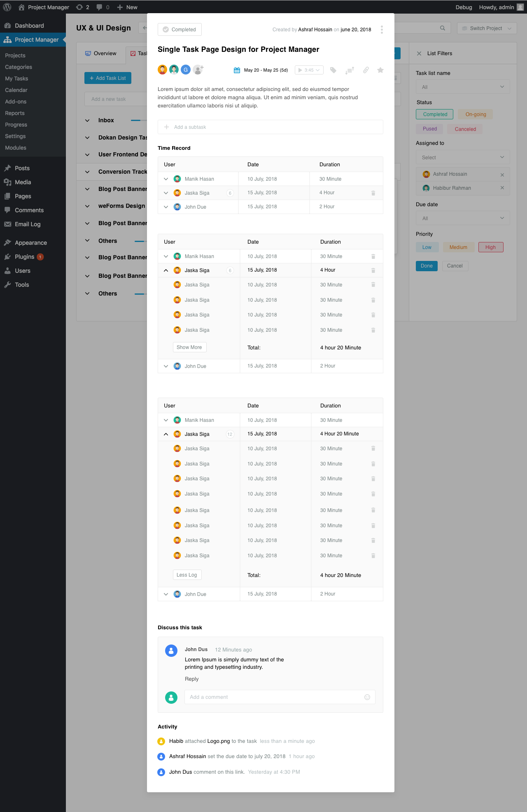Image resolution: width=527 pixels, height=812 pixels.
Task: Open the Switch Project dropdown
Action: click(487, 28)
